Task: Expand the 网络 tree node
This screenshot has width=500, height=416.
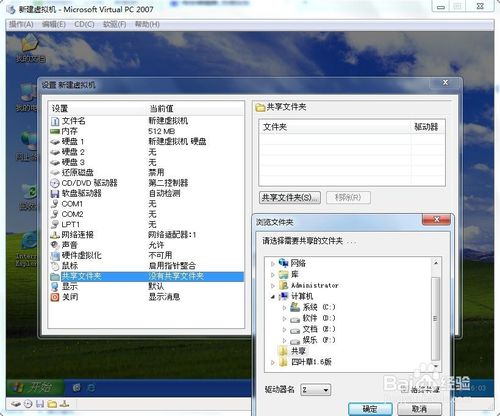Action: pyautogui.click(x=273, y=264)
